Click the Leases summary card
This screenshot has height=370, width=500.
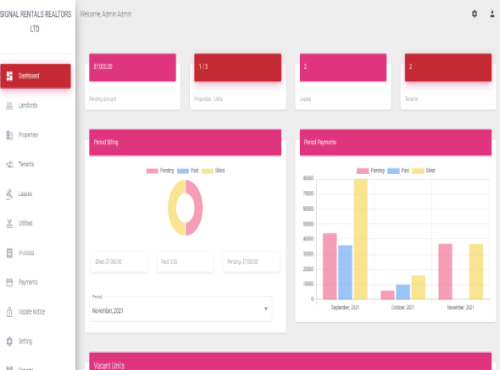coord(343,82)
